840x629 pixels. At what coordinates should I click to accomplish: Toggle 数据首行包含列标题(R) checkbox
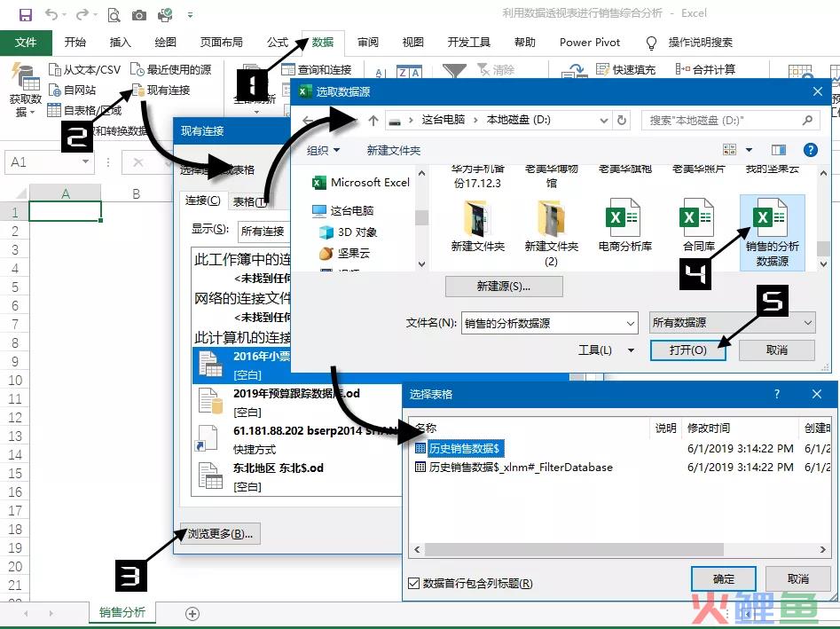[413, 584]
